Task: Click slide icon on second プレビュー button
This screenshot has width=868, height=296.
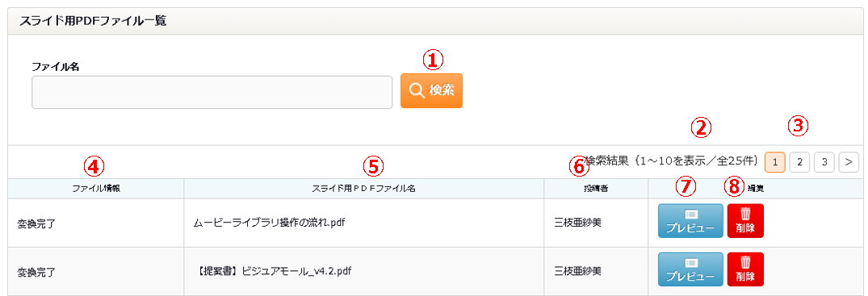Action: point(691,263)
